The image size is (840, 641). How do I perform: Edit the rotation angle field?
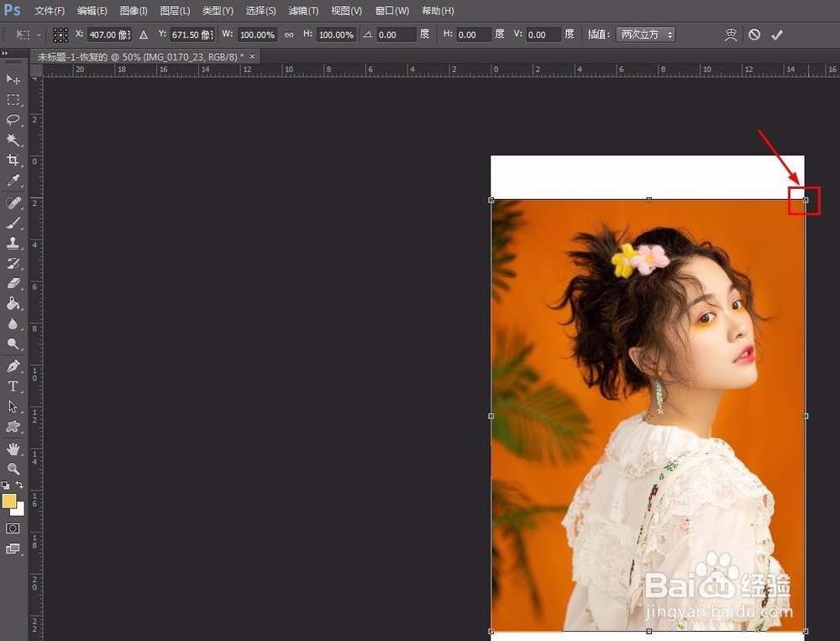point(396,34)
